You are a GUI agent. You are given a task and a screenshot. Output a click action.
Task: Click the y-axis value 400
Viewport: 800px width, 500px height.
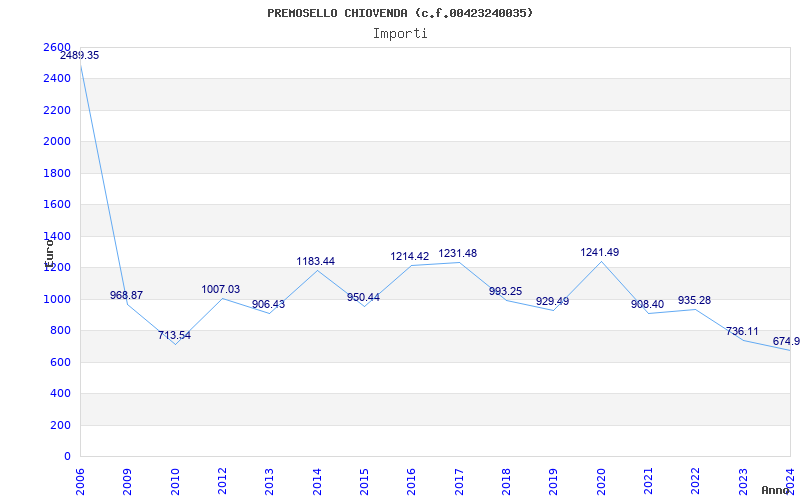coord(60,394)
